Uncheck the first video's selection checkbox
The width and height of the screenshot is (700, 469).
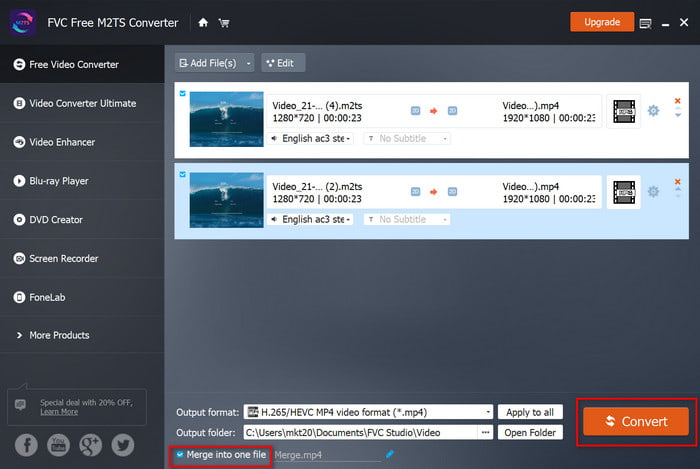[x=181, y=94]
